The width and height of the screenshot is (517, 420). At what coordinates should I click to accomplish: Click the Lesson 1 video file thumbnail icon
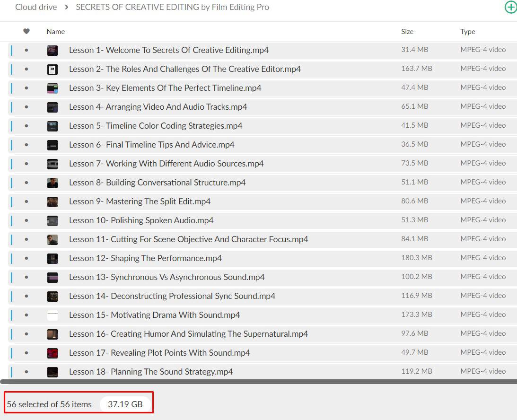tap(53, 51)
